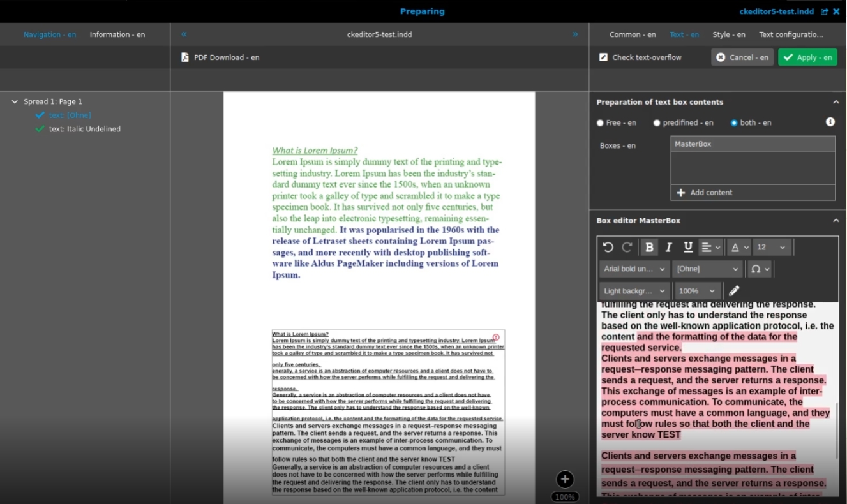Select 'text: Italic Undelined' tree item
This screenshot has width=847, height=504.
point(84,129)
